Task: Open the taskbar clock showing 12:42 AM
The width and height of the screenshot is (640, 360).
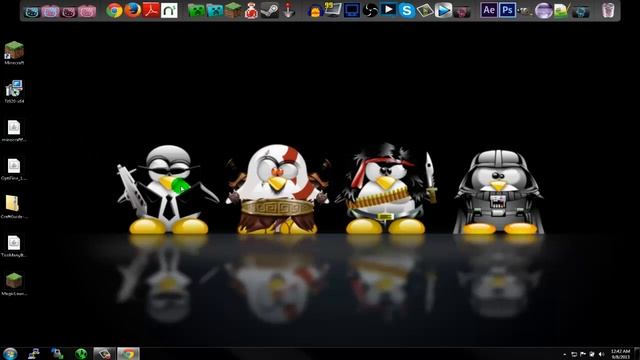Action: tap(620, 354)
